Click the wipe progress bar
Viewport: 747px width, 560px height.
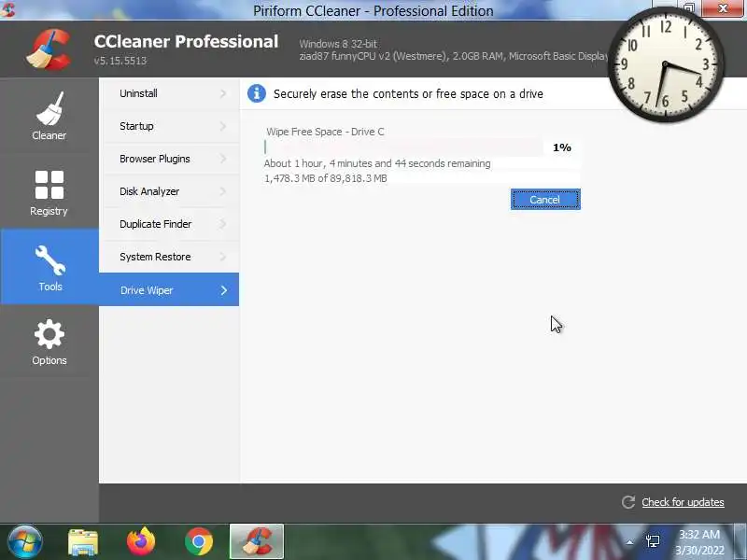click(403, 147)
